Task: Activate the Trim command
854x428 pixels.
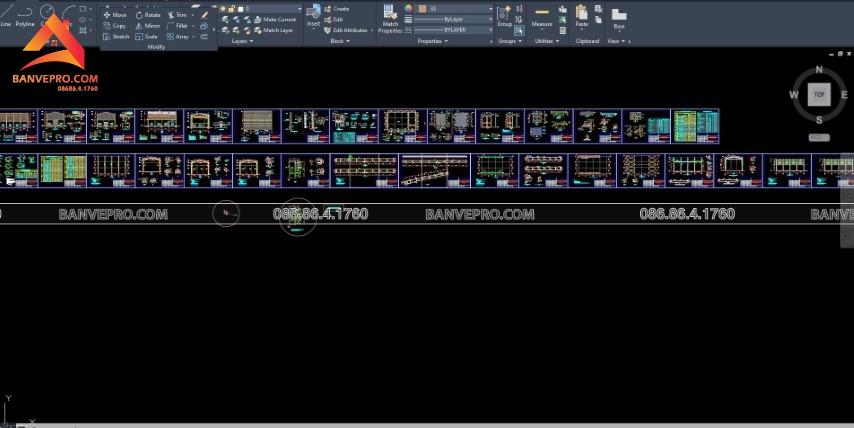Action: (176, 15)
